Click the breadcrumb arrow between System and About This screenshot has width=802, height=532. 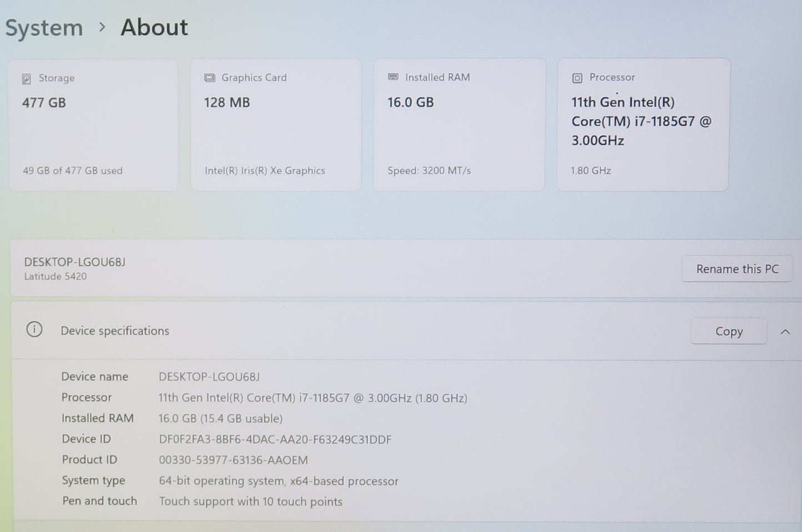[x=102, y=27]
